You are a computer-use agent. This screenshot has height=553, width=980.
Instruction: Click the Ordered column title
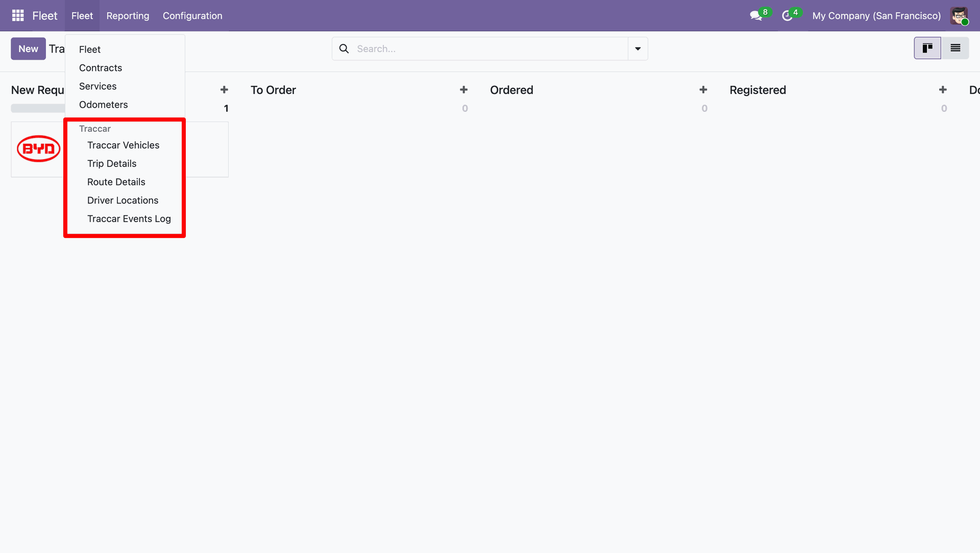click(x=511, y=90)
